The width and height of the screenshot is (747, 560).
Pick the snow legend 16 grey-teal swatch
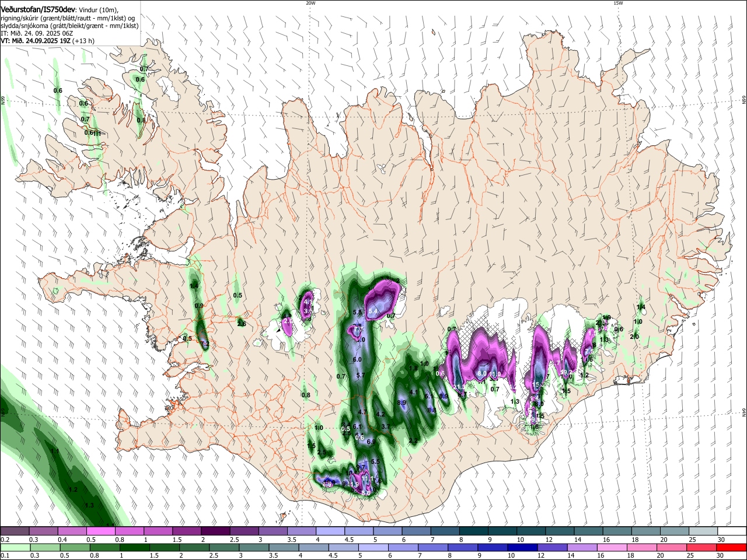(617, 531)
